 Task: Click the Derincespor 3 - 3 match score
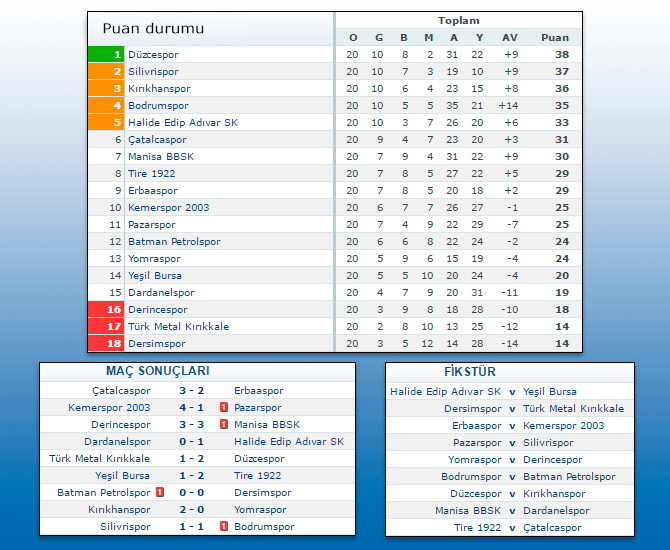point(192,425)
